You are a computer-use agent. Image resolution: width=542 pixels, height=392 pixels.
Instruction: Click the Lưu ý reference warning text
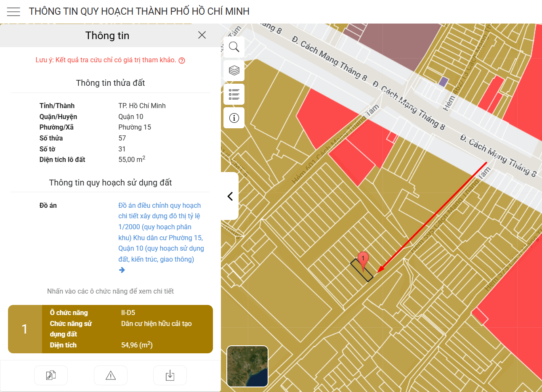[106, 60]
